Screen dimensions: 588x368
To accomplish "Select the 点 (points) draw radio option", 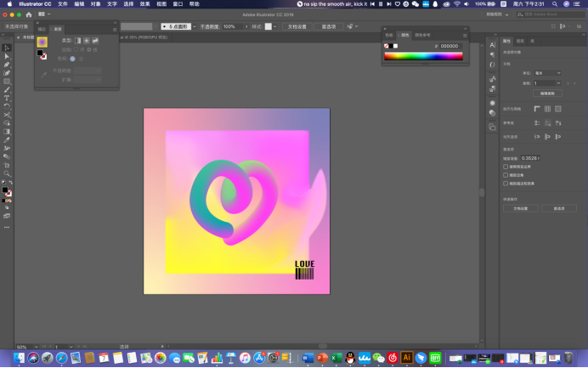I will [x=76, y=49].
